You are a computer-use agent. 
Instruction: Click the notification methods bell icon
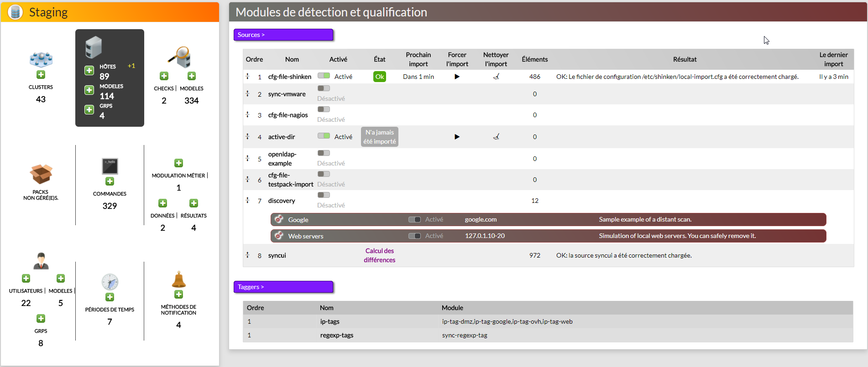[178, 279]
